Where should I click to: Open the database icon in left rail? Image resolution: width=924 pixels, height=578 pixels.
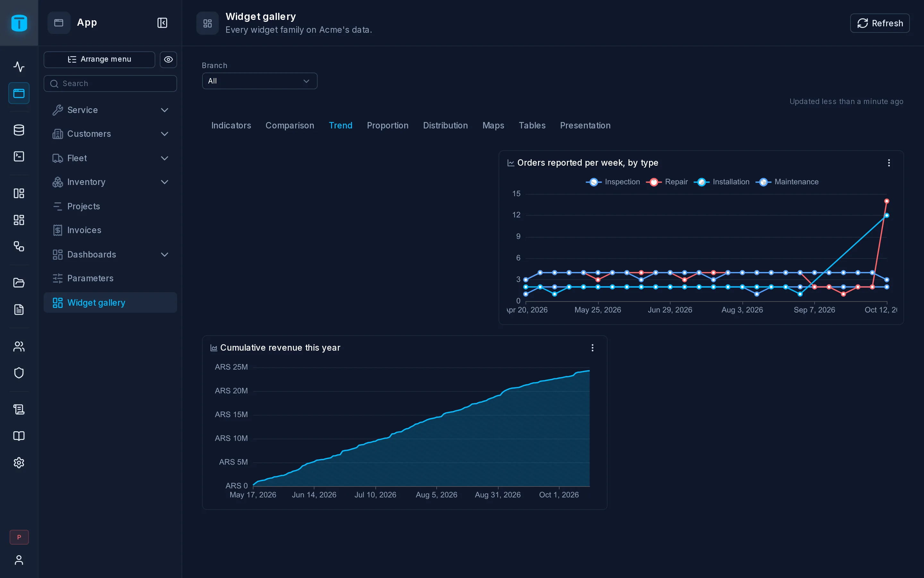point(19,130)
